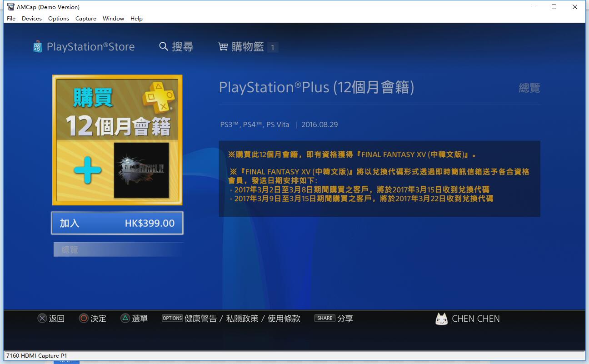Viewport: 589px width, 364px height.
Task: Open the Help menu
Action: pyautogui.click(x=136, y=19)
